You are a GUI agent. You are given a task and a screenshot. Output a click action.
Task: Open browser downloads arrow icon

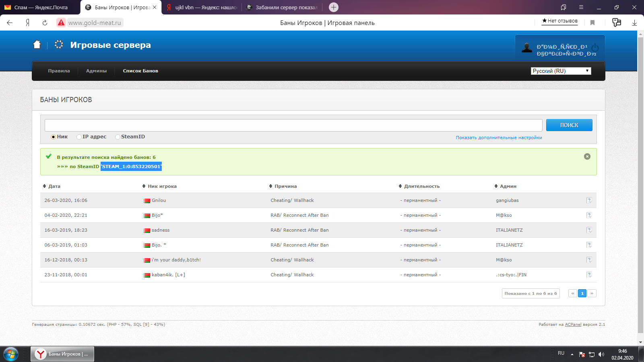tap(634, 23)
